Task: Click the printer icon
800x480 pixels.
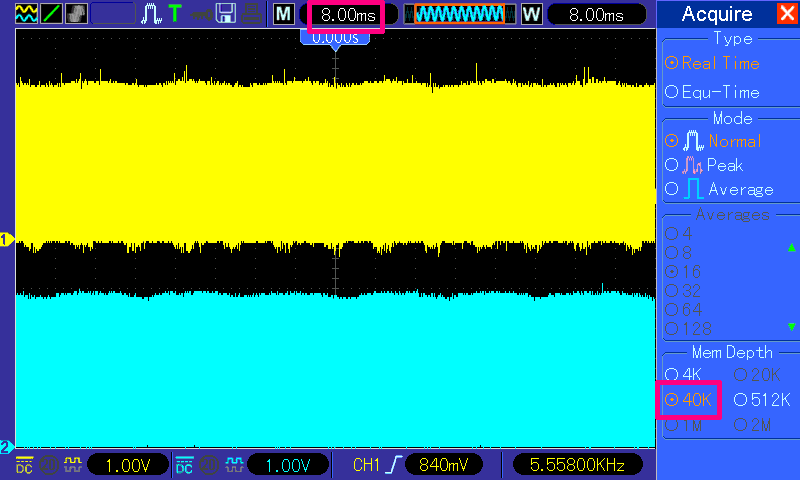Action: tap(251, 14)
